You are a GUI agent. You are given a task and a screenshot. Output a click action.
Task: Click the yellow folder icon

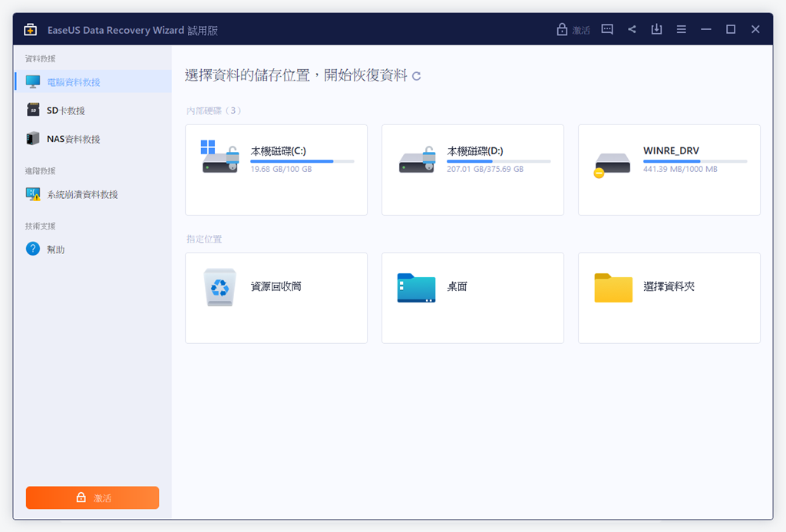[613, 287]
